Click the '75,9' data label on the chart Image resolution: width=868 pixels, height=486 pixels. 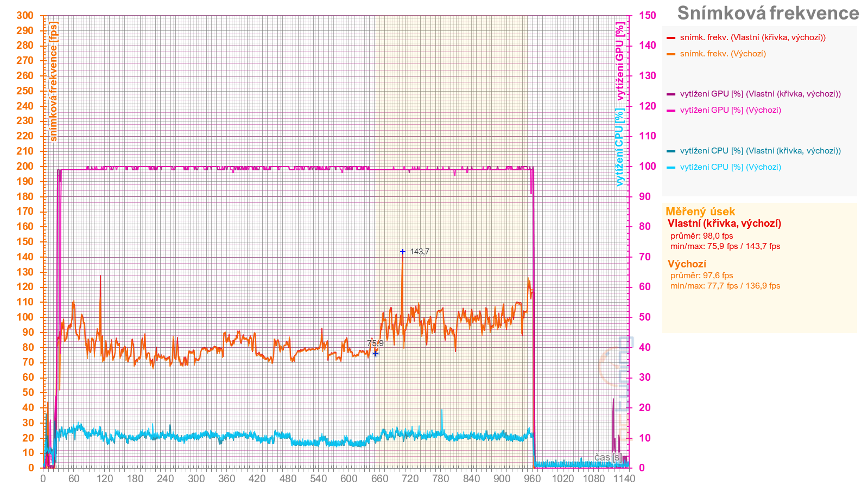coord(375,343)
